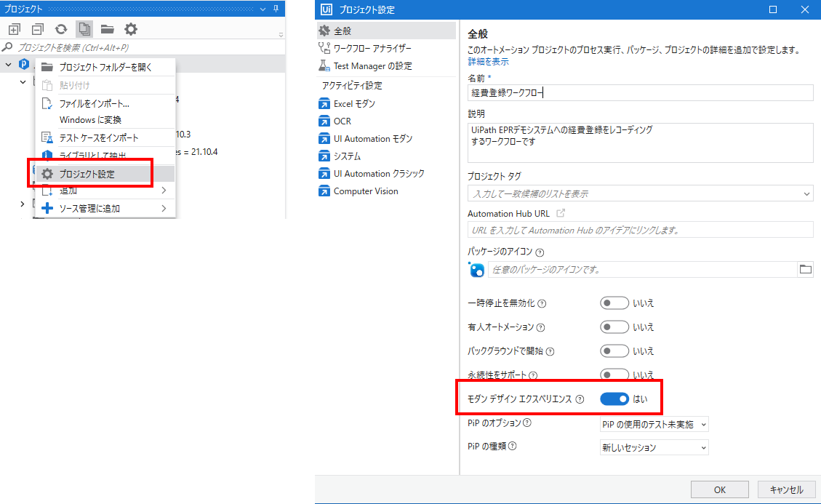
Task: Choose テスト ケースをインポート
Action: pos(105,137)
